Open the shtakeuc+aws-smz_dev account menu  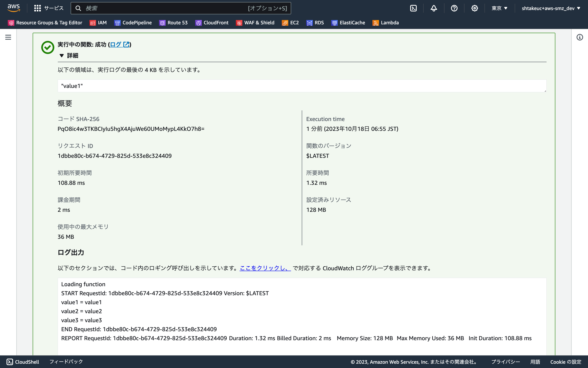551,8
